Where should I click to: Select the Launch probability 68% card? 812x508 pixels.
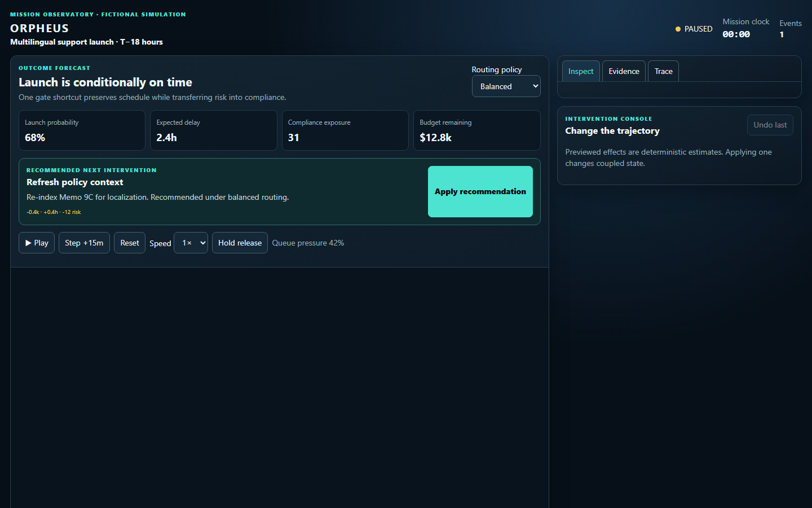82,130
